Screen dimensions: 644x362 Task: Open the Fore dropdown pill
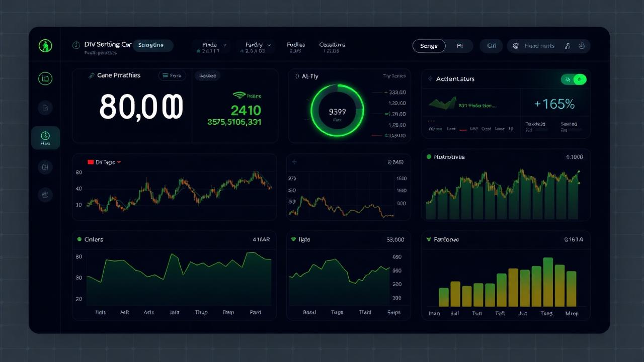[x=172, y=76]
